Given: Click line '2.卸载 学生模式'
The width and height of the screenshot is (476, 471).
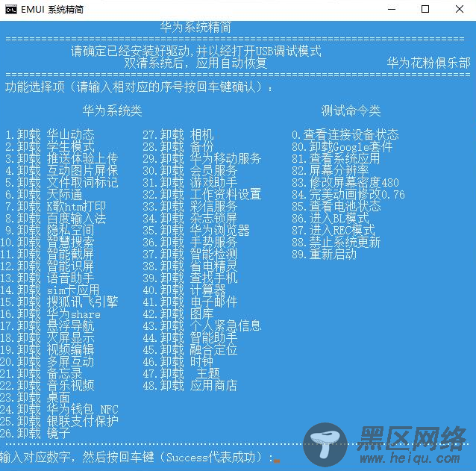Looking at the screenshot, I should [x=50, y=147].
